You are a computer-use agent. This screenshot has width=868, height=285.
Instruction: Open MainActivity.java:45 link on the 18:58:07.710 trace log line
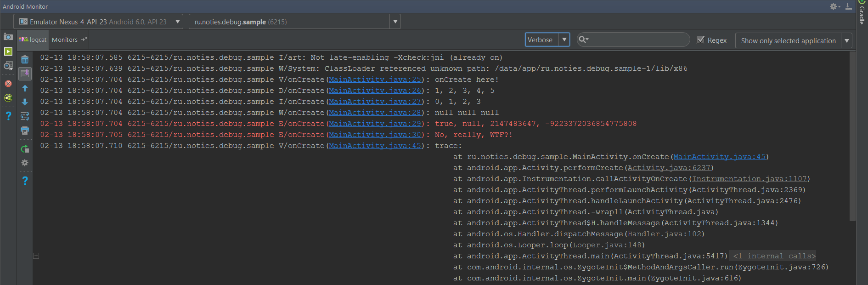(x=375, y=146)
